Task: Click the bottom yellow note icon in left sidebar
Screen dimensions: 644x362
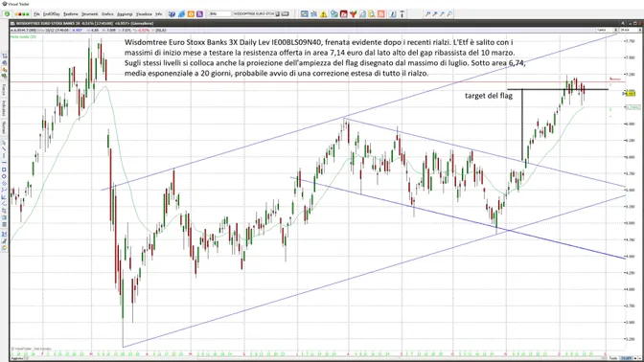Action: tap(4, 248)
